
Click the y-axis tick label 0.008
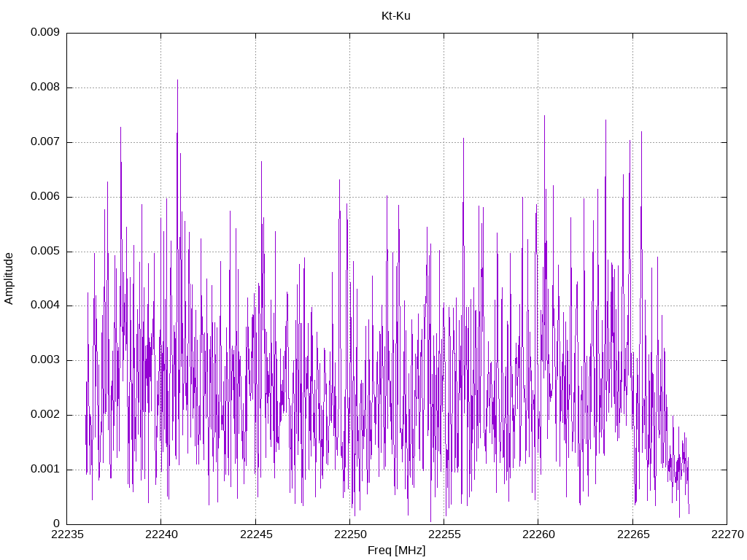point(45,87)
